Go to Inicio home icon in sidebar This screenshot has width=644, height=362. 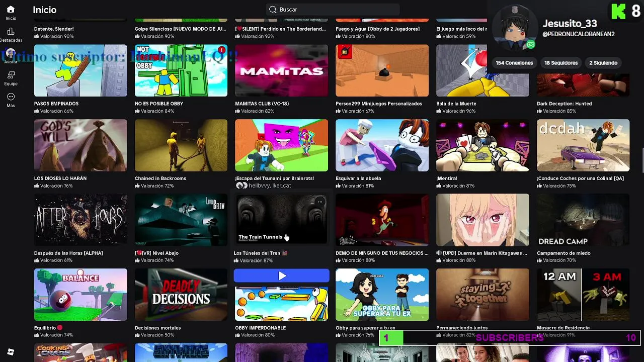pos(11,10)
